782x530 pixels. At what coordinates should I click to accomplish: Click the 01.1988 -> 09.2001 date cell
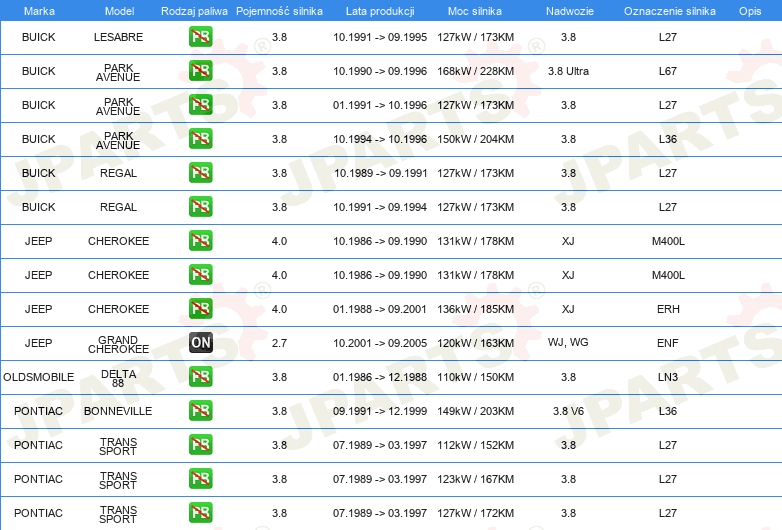pos(380,309)
